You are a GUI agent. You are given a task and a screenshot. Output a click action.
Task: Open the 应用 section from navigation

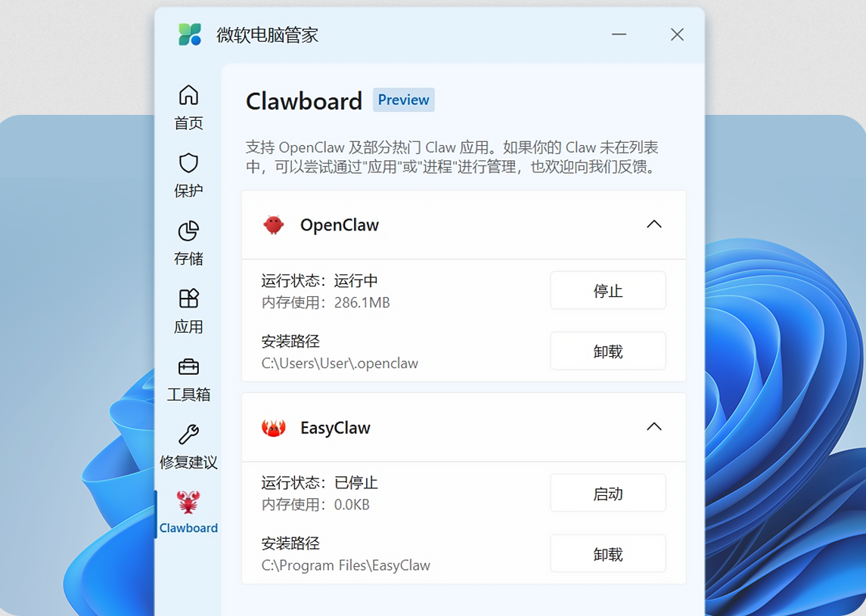click(188, 310)
